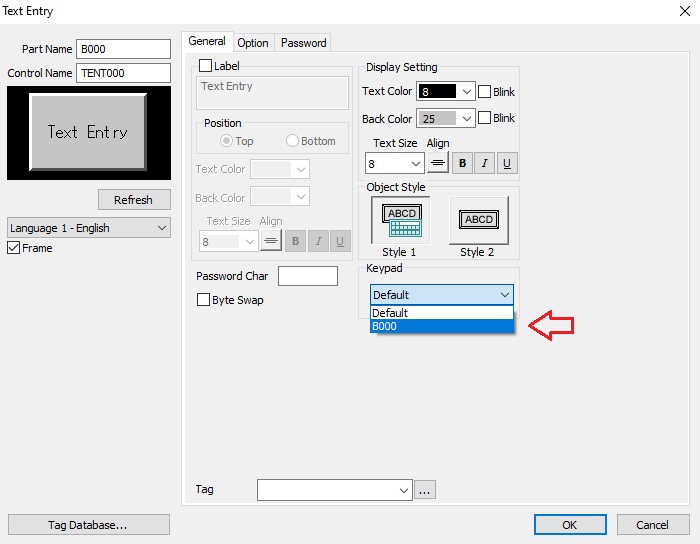Open the Language 1 - English dropdown
700x544 pixels.
[89, 228]
